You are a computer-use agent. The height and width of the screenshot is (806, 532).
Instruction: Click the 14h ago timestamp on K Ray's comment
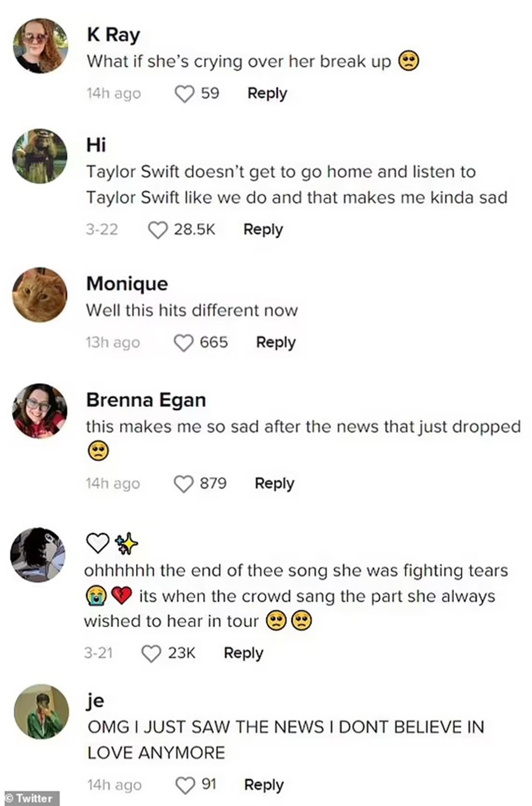click(113, 93)
